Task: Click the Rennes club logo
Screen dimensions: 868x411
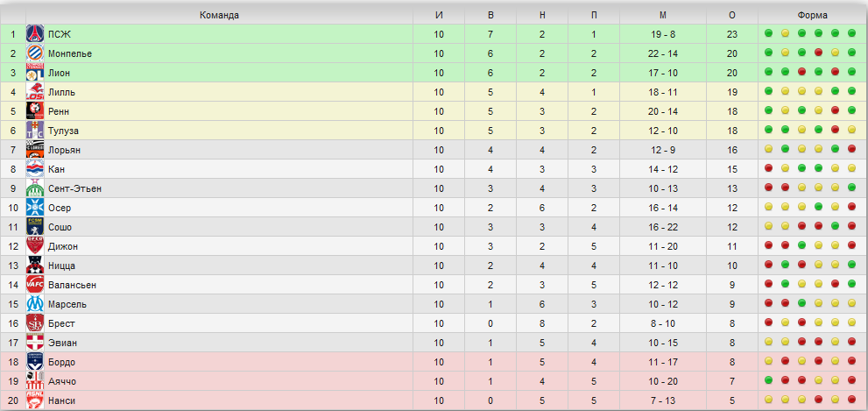Action: coord(35,112)
